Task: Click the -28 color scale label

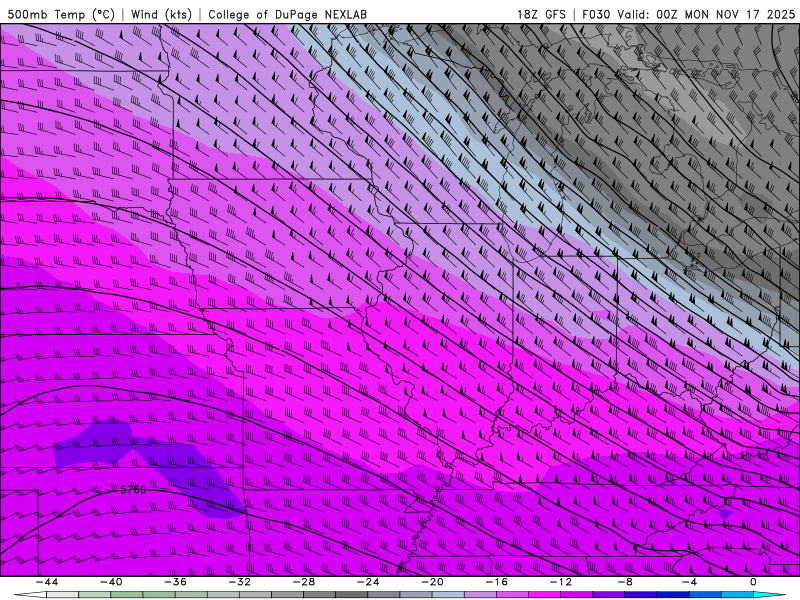Action: [x=304, y=582]
